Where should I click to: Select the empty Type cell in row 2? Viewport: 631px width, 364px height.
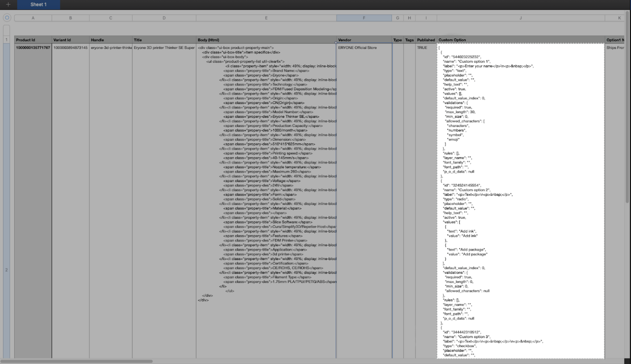[398, 201]
